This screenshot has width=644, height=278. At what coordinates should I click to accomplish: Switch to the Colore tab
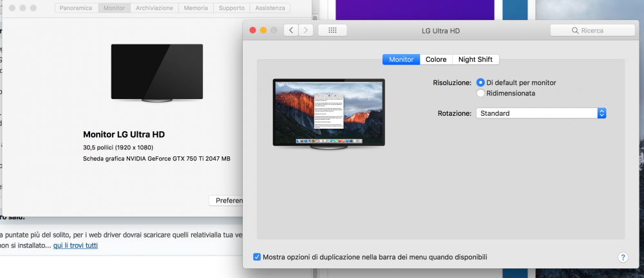pyautogui.click(x=436, y=60)
